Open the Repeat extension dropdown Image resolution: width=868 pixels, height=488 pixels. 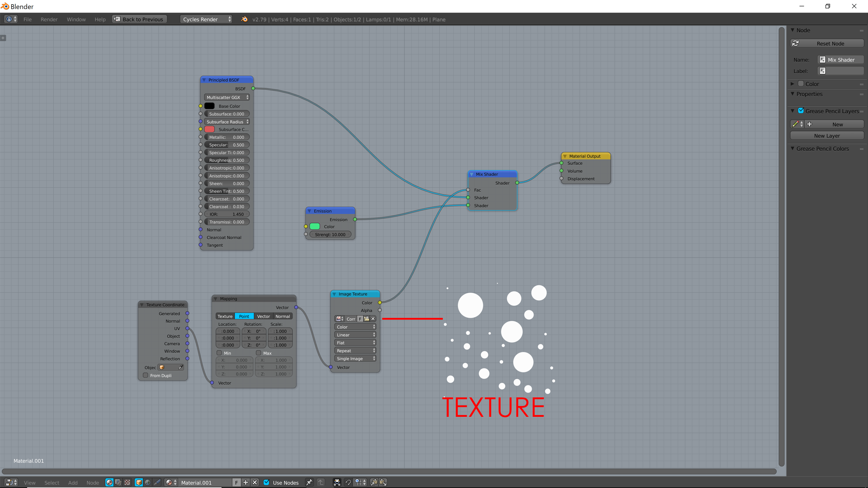[x=355, y=351]
